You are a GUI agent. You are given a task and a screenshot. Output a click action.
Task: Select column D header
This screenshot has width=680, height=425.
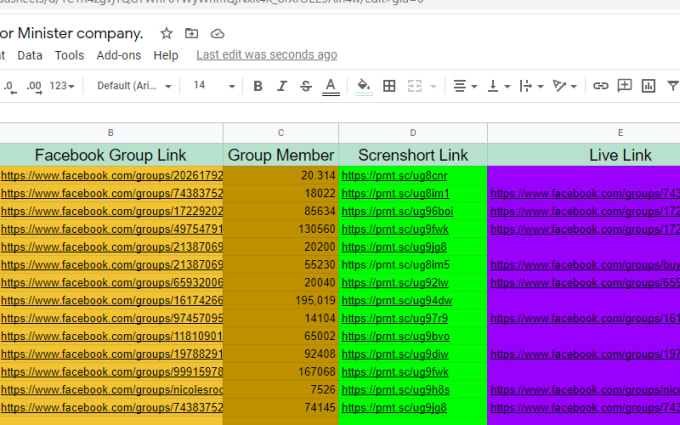pos(413,133)
